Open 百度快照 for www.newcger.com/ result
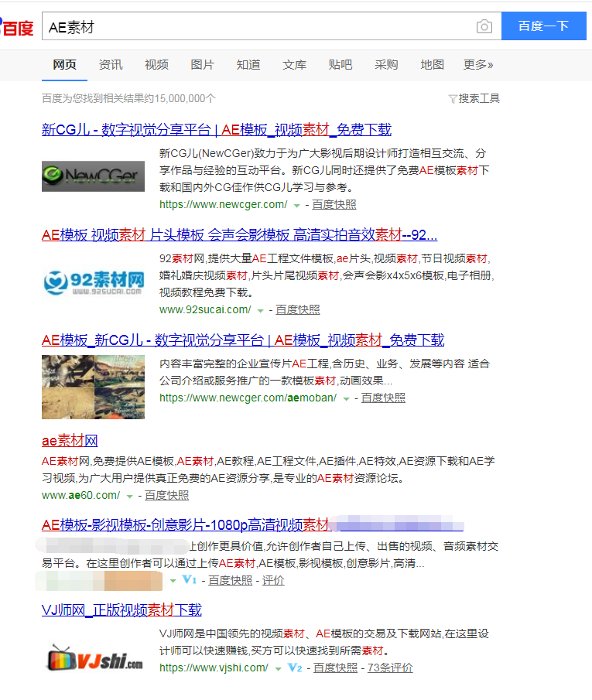 point(334,204)
